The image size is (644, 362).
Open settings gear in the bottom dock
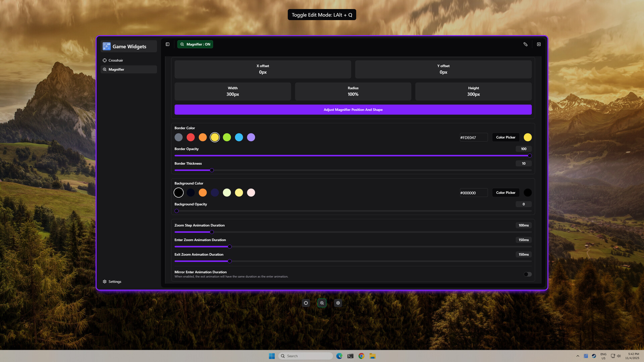[338, 303]
